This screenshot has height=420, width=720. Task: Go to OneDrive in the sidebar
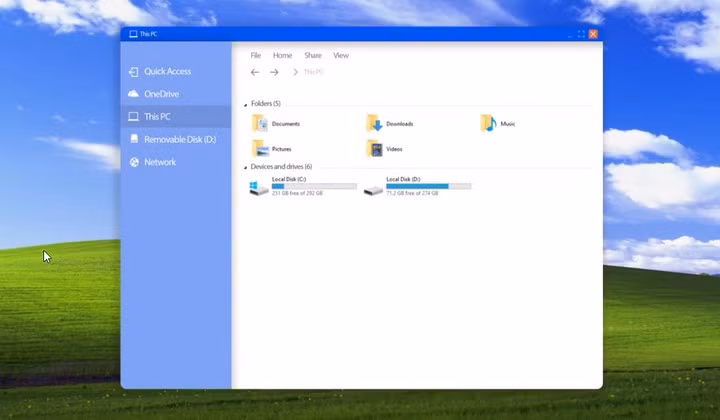tap(161, 94)
